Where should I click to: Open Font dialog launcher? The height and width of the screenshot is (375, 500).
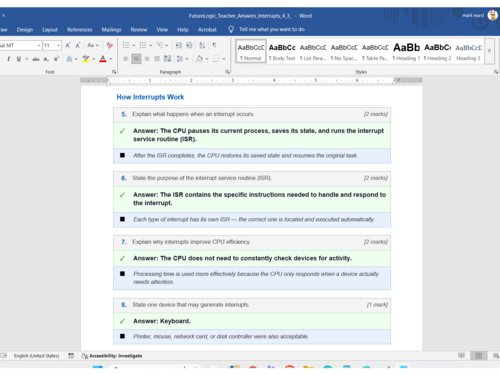[114, 72]
